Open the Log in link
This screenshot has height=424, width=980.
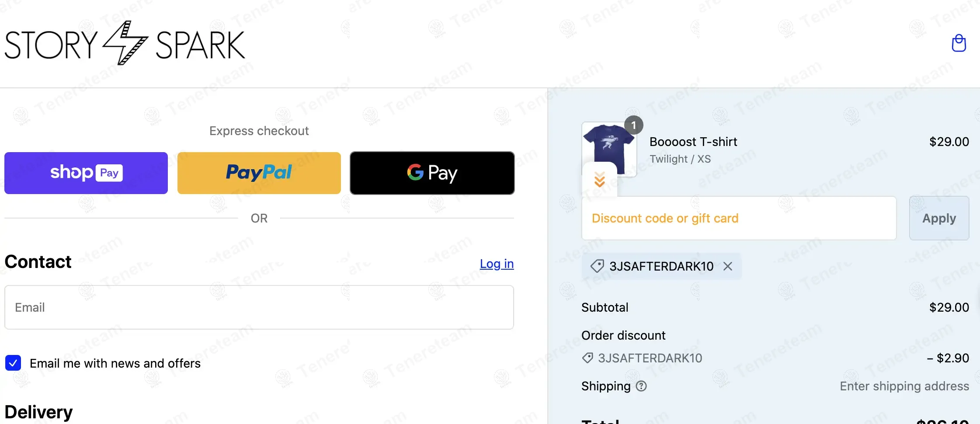pos(497,264)
